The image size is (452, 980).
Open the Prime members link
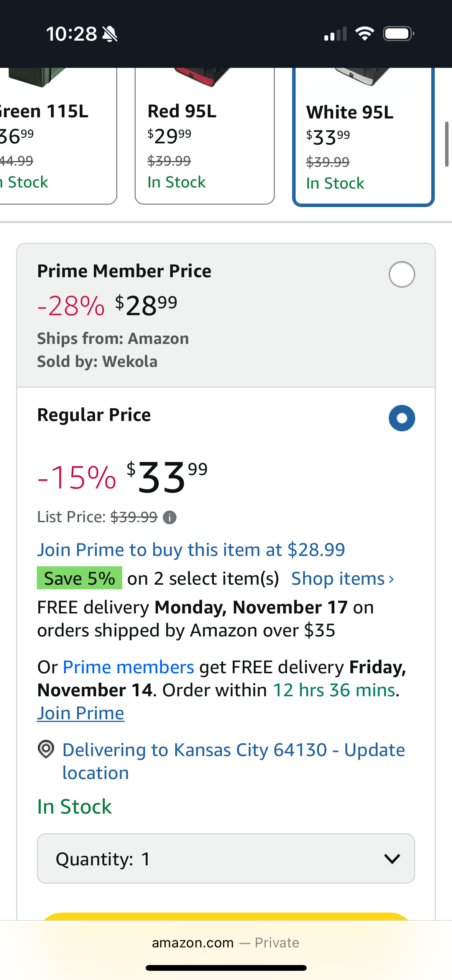(128, 667)
